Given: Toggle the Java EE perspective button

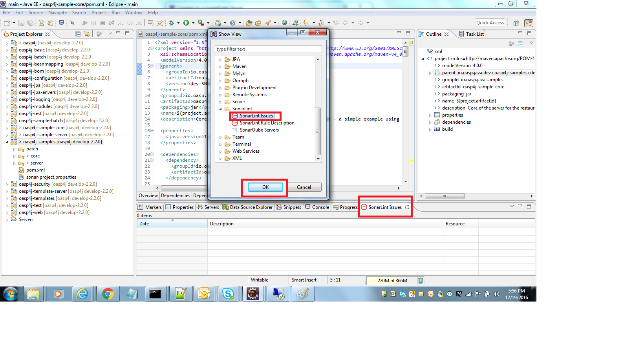Looking at the screenshot, I should click(x=529, y=23).
